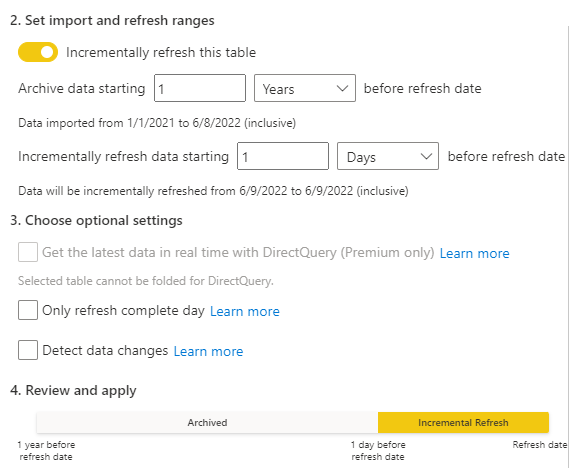The image size is (569, 468).
Task: Click the Incremental Refresh yellow timeline segment
Action: 463,423
